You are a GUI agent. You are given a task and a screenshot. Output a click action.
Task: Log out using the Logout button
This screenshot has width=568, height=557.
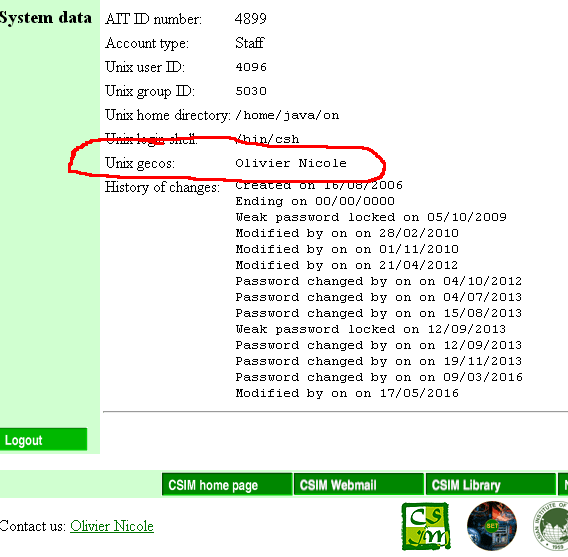click(x=43, y=440)
